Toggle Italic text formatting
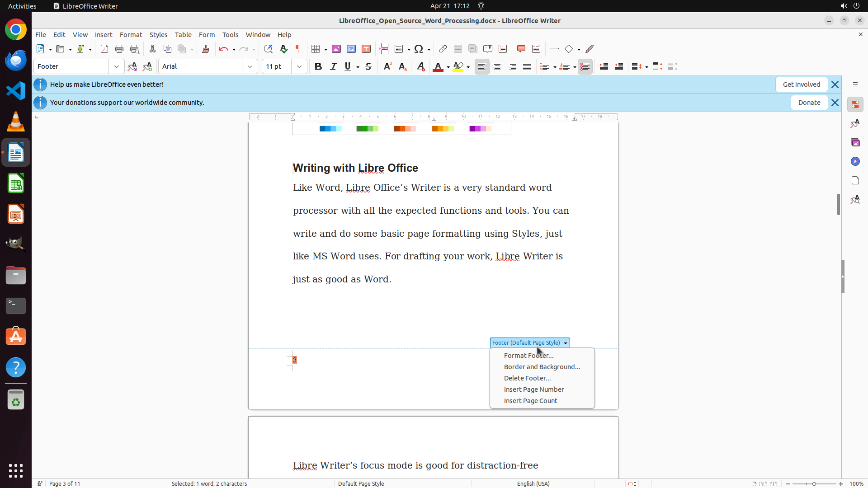The height and width of the screenshot is (488, 868). (333, 66)
